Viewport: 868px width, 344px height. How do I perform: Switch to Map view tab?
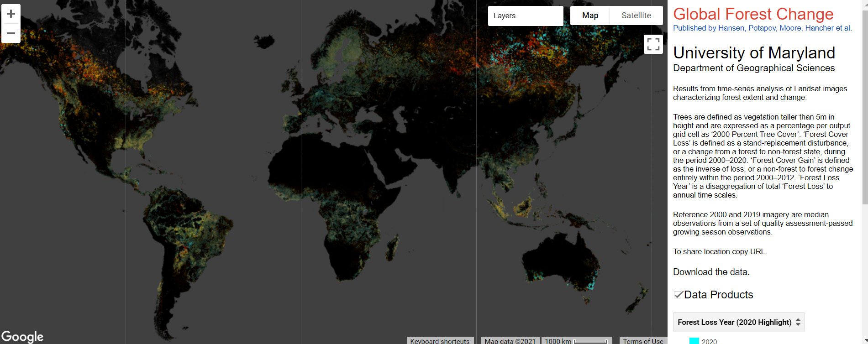pos(590,16)
